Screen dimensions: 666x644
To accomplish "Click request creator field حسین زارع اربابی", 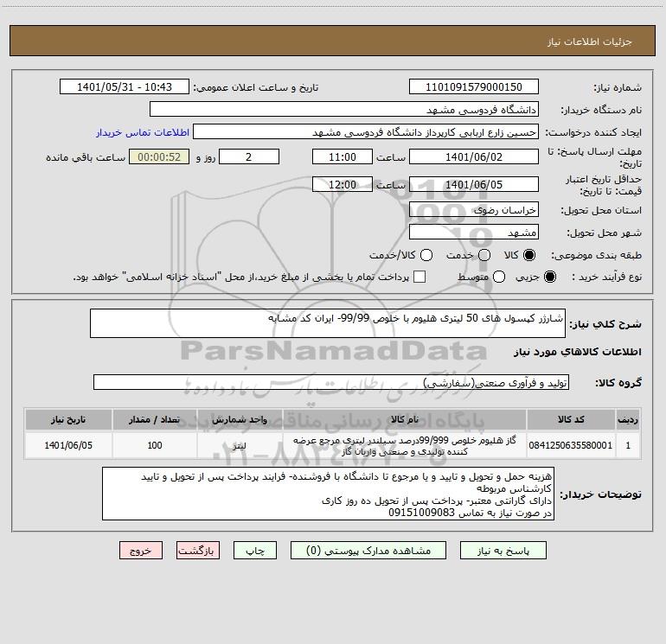I will [366, 132].
